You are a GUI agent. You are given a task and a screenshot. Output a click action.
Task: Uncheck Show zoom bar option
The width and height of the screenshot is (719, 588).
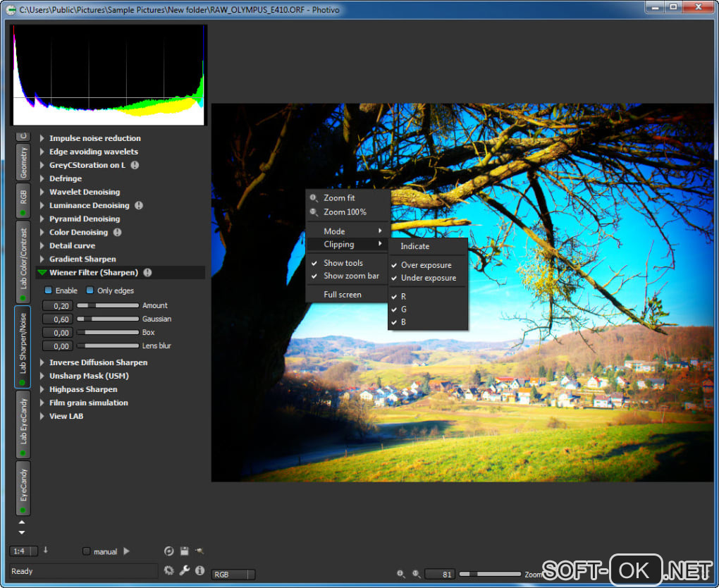click(347, 276)
